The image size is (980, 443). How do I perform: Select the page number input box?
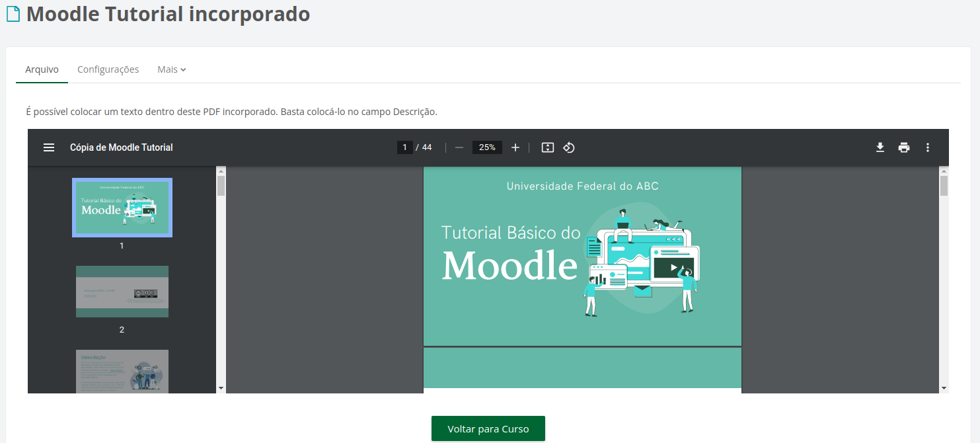click(x=404, y=147)
